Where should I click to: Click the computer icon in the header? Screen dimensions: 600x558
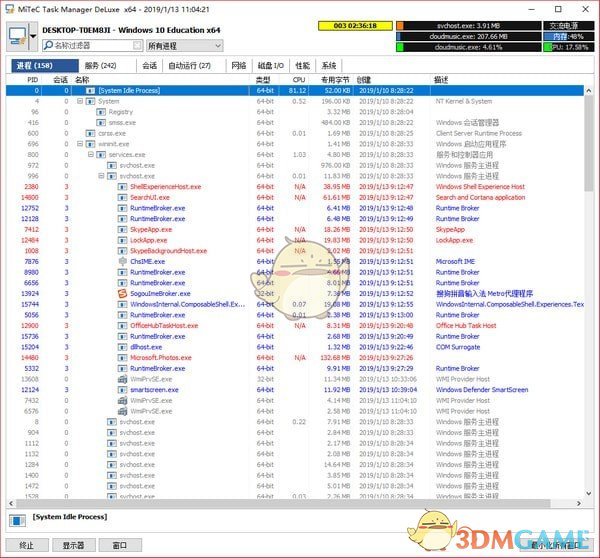coord(17,36)
